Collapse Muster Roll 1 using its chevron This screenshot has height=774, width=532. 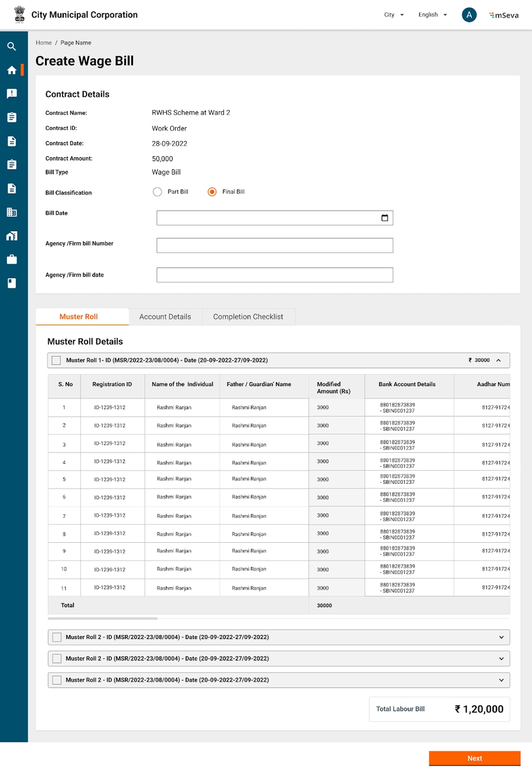coord(498,360)
